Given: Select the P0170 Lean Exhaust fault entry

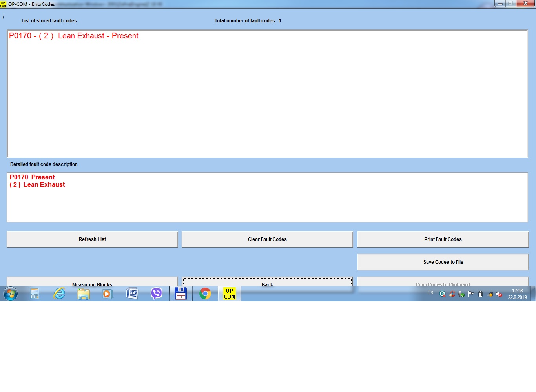Looking at the screenshot, I should 74,36.
